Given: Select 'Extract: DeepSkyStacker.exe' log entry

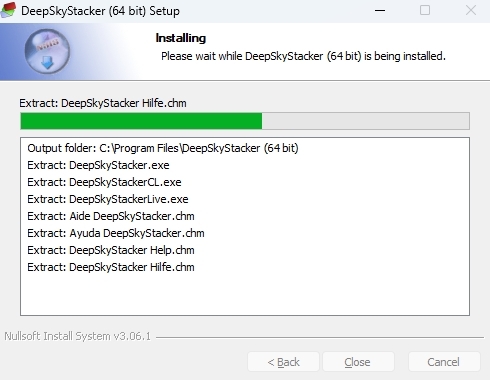Looking at the screenshot, I should pos(98,165).
